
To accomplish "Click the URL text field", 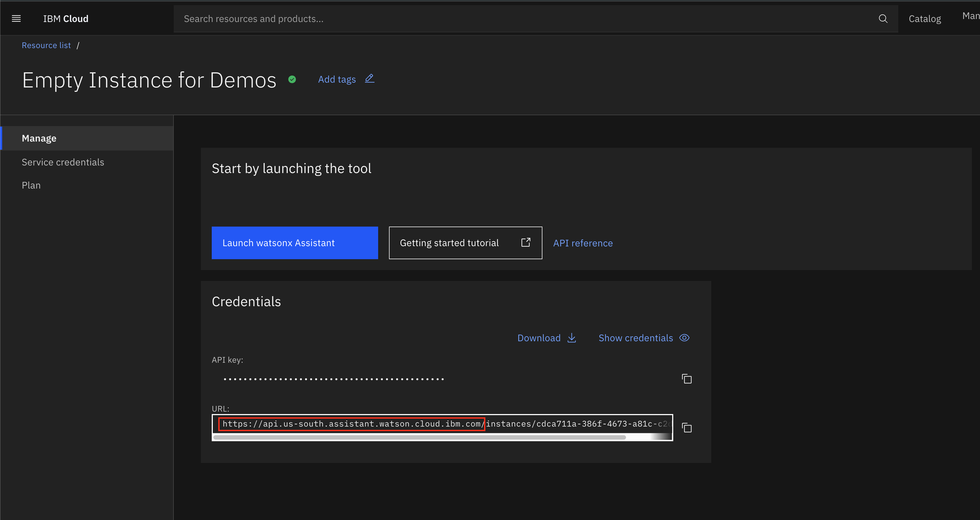I will 442,424.
